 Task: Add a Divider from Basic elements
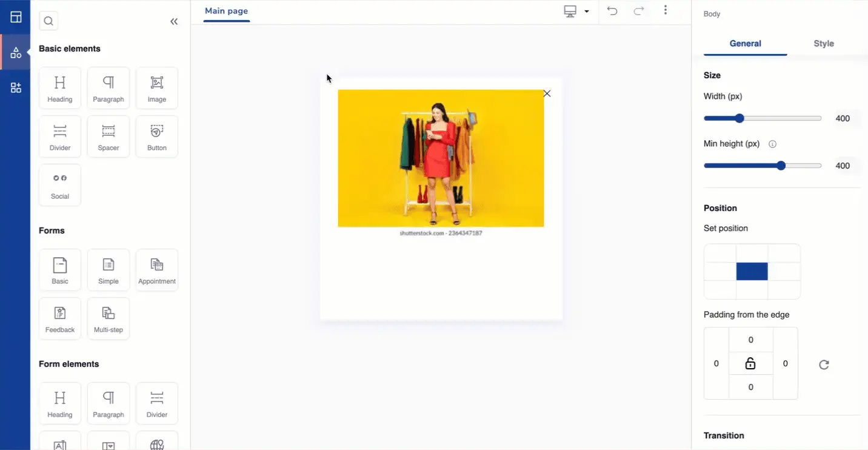coord(60,136)
